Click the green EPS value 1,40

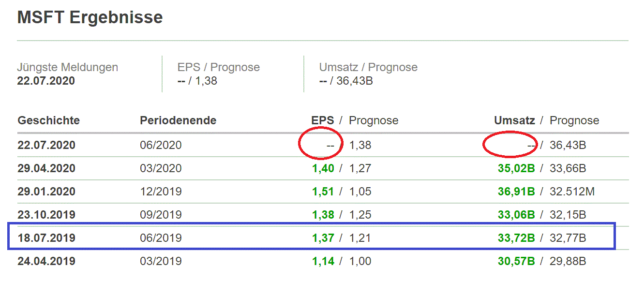pos(323,169)
